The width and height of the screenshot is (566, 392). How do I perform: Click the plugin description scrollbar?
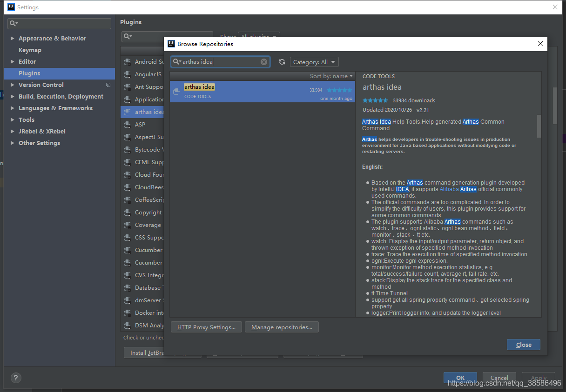tap(539, 126)
